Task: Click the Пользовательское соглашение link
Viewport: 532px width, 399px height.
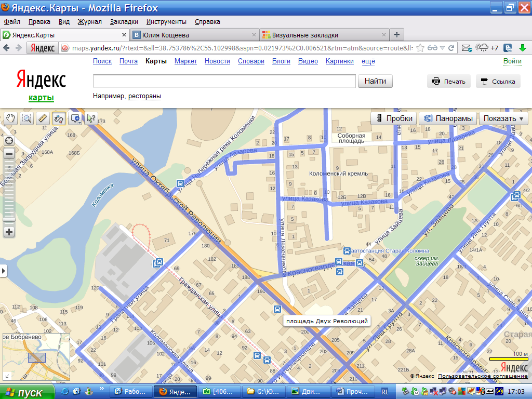Action: (483, 376)
